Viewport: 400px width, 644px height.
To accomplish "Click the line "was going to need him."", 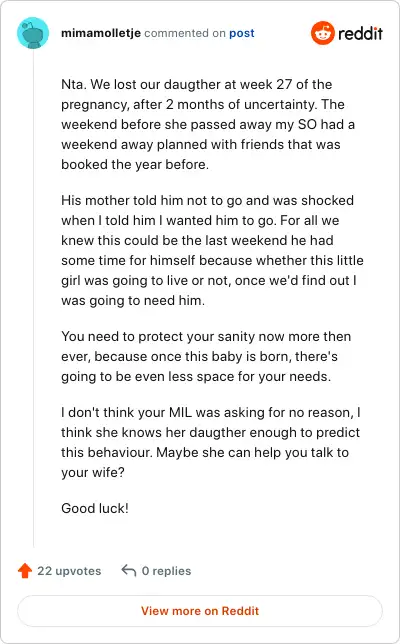I will 133,300.
